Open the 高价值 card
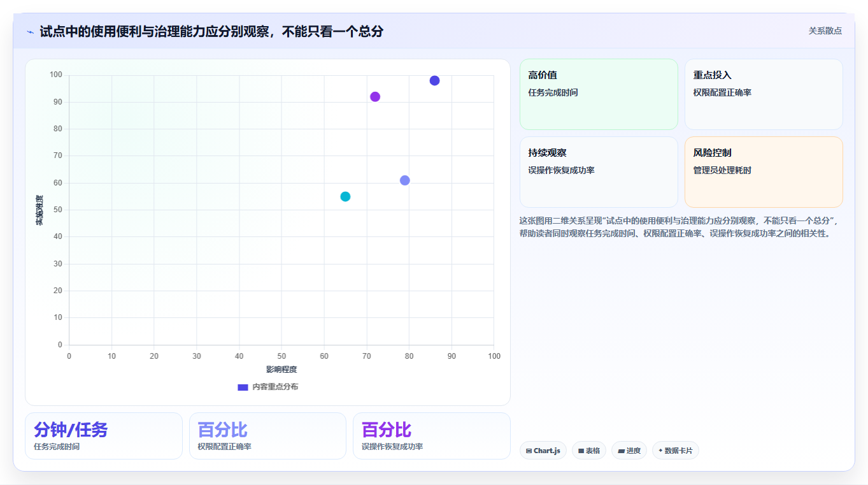Image resolution: width=868 pixels, height=485 pixels. coord(599,94)
